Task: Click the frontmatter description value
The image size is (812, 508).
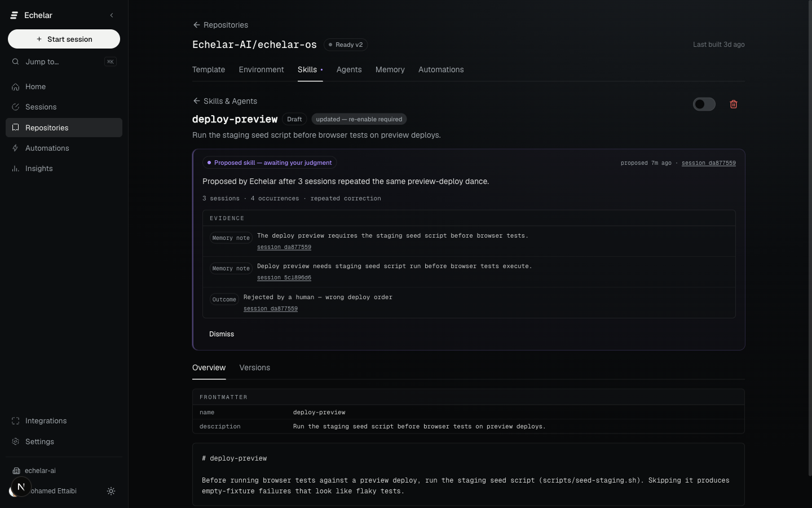Action: click(x=420, y=427)
